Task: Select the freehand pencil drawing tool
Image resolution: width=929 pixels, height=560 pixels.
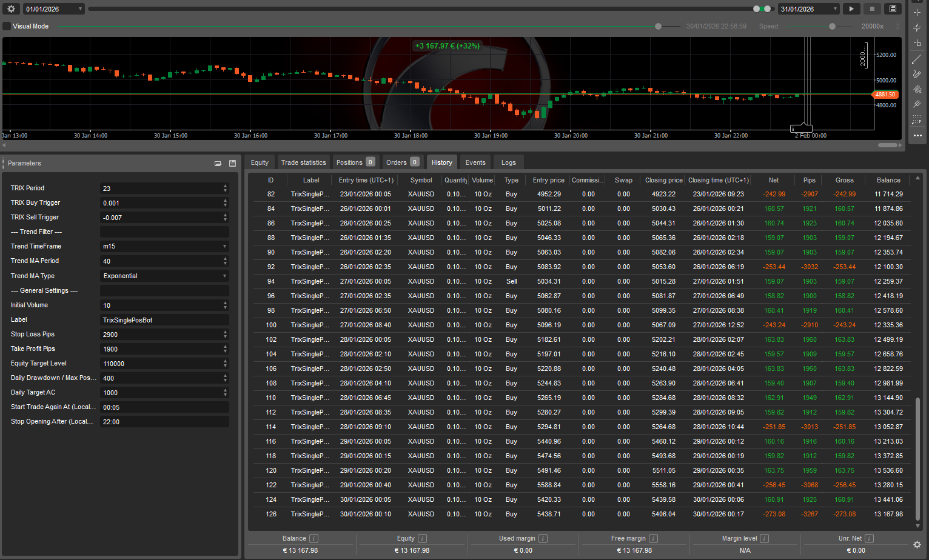Action: point(917,74)
